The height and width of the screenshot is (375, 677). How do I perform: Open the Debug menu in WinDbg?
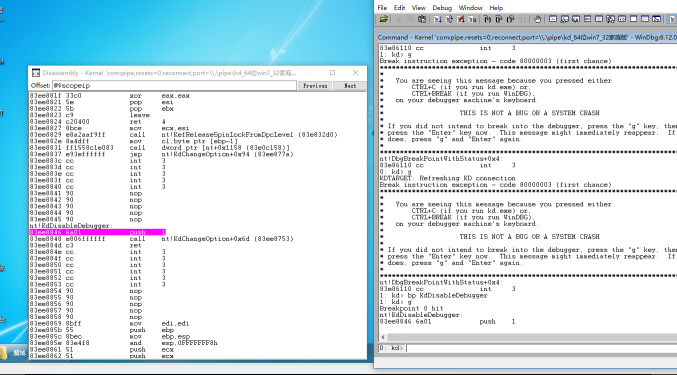[x=442, y=8]
